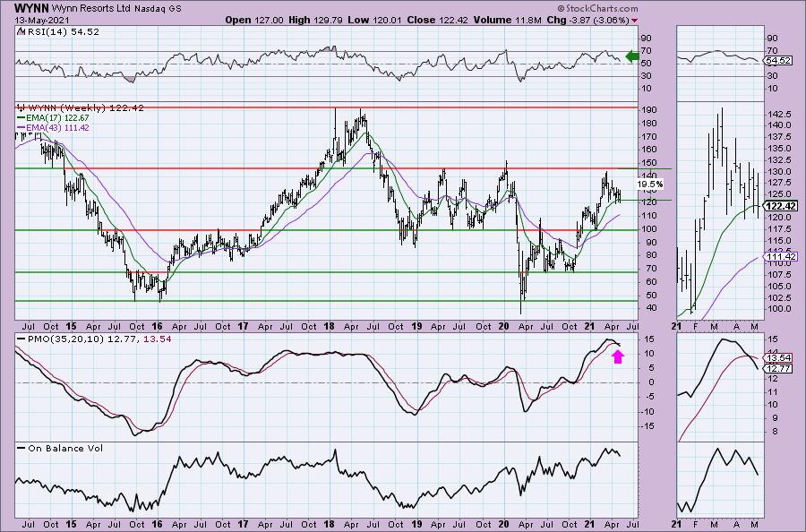This screenshot has width=806, height=532.
Task: Click the EMA(43) 111.42 legend entry
Action: pyautogui.click(x=57, y=127)
